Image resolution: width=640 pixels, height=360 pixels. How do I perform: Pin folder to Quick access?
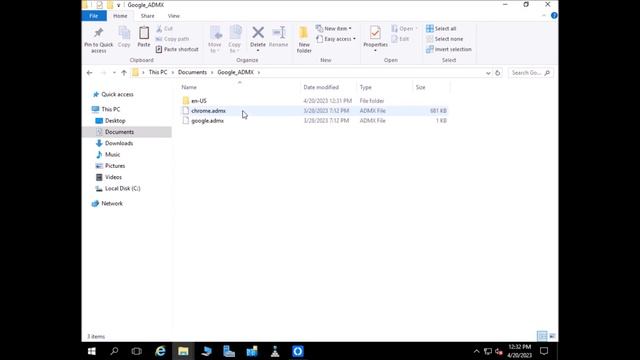(98, 40)
